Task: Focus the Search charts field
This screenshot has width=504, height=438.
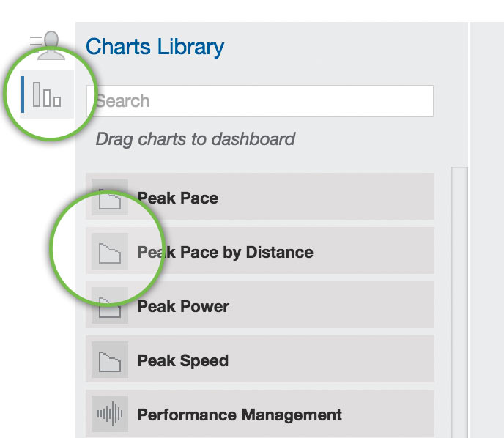Action: (260, 101)
